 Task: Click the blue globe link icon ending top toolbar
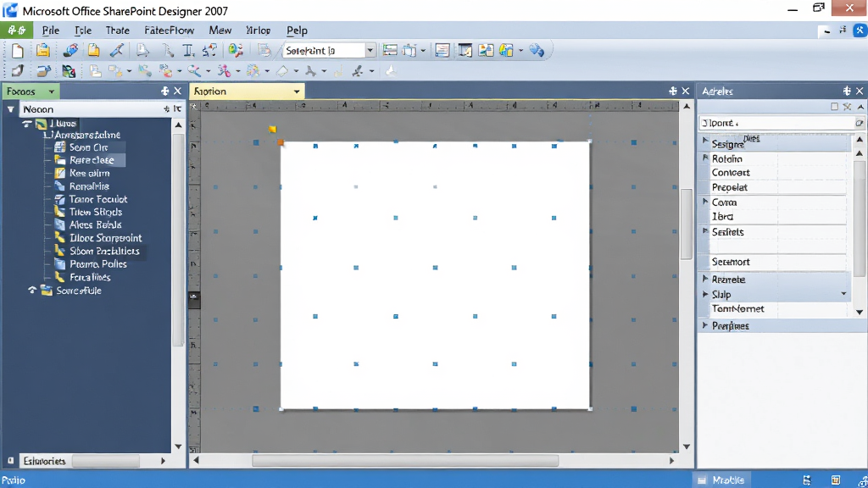(537, 50)
